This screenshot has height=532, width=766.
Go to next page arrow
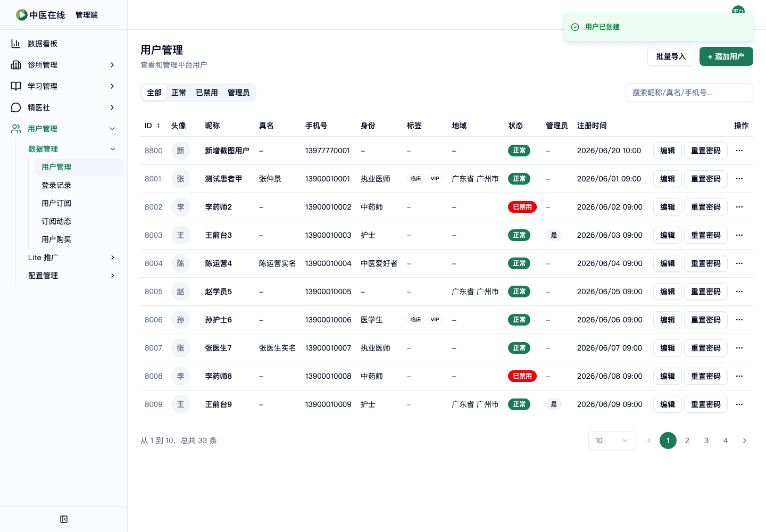(x=745, y=440)
